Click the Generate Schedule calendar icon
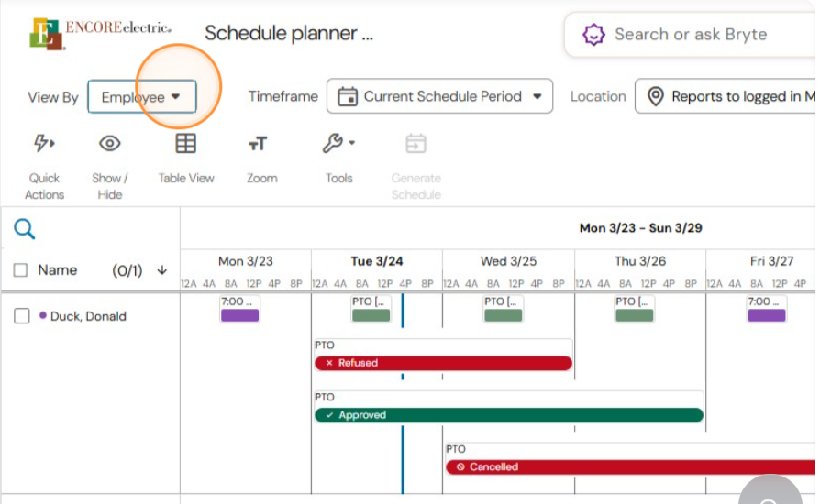The image size is (831, 504). pos(415,144)
